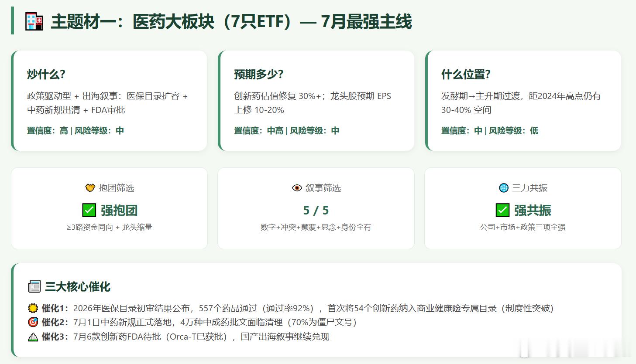Click the sun icon before 催化1
The height and width of the screenshot is (364, 636).
[x=33, y=308]
